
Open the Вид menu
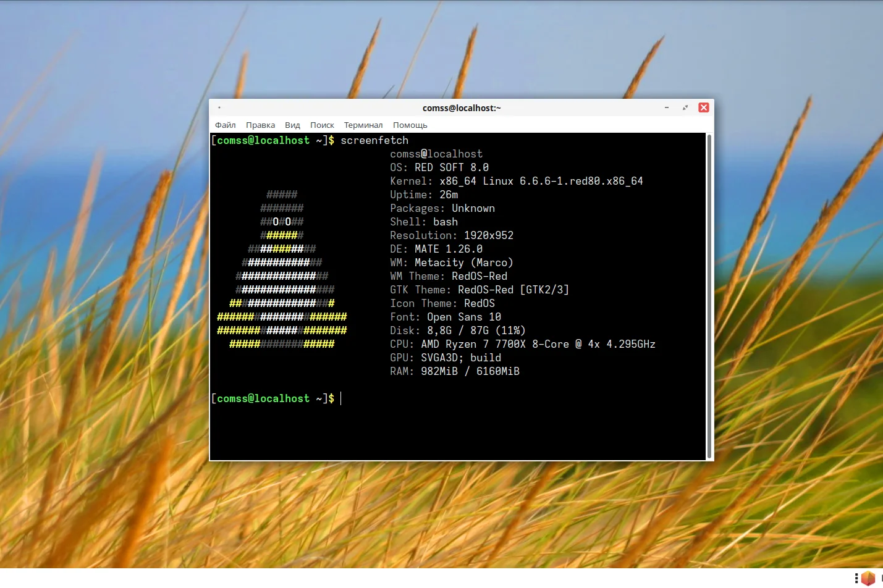coord(292,125)
